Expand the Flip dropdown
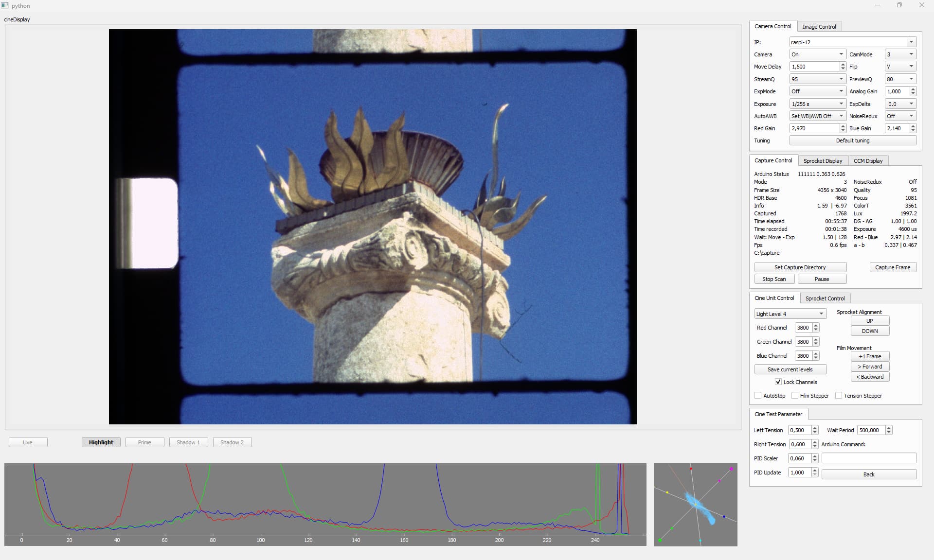This screenshot has width=934, height=560. [900, 67]
